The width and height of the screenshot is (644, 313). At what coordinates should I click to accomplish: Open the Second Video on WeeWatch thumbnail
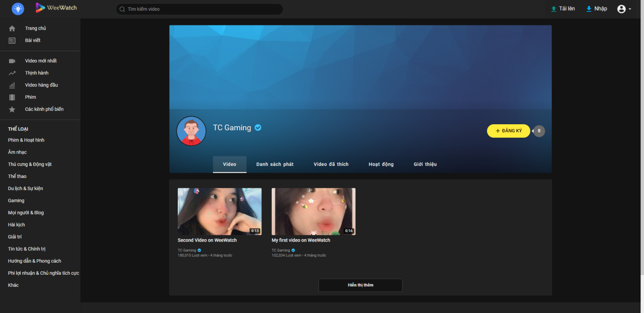(219, 212)
